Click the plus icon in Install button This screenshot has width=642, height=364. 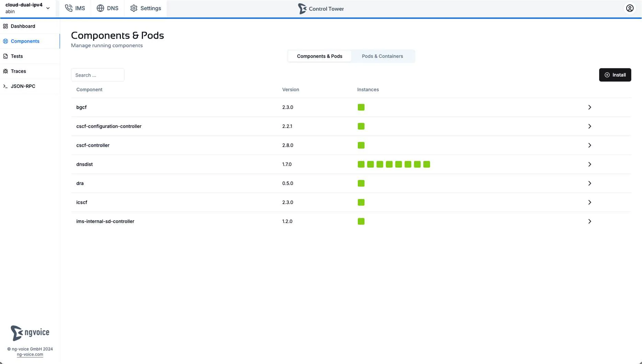[607, 75]
